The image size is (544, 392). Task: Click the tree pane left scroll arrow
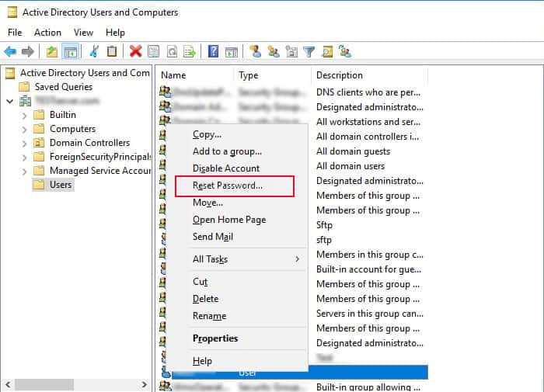pos(8,384)
